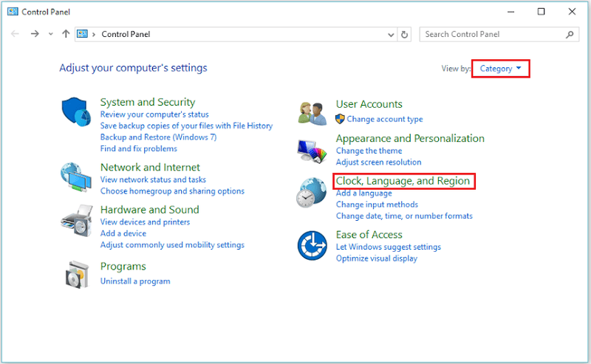Click Let Windows suggest settings
Viewport: 591px width, 364px height.
tap(389, 247)
